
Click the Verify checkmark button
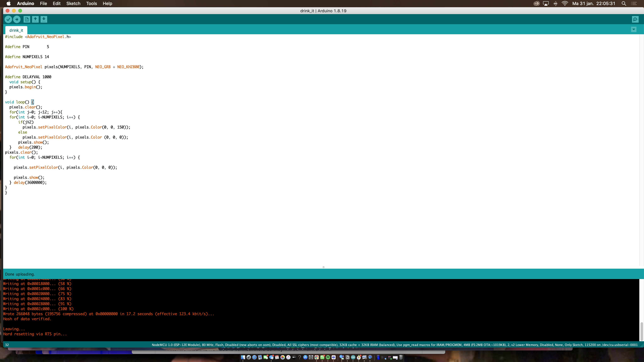[8, 19]
